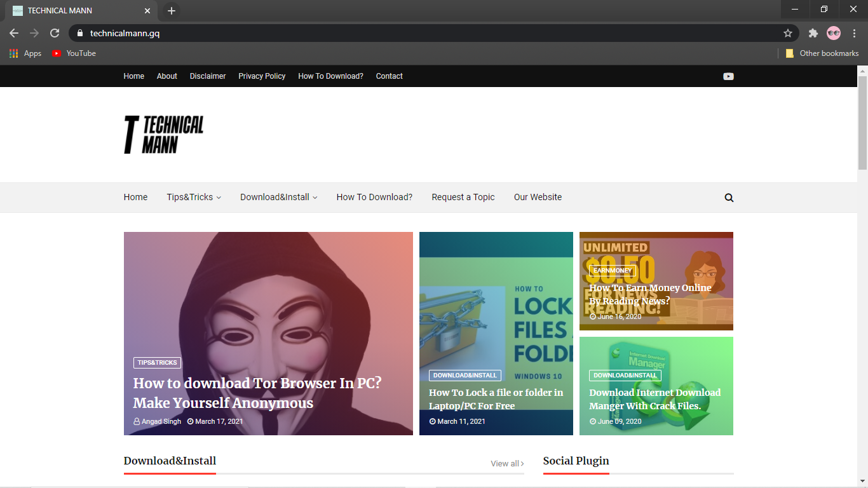Image resolution: width=868 pixels, height=488 pixels.
Task: Open 'How To Earn Money Online' headline
Action: (650, 294)
